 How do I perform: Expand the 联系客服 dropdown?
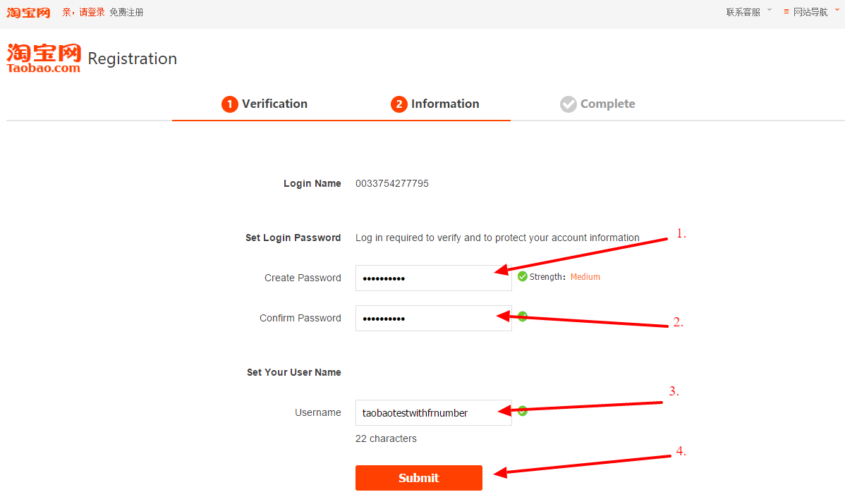[x=748, y=12]
